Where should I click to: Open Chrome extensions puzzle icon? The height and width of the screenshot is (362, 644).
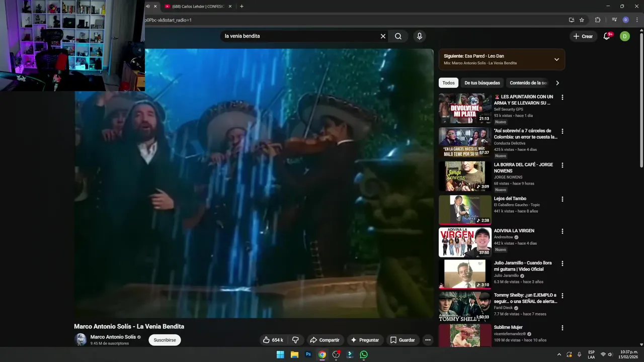click(598, 20)
